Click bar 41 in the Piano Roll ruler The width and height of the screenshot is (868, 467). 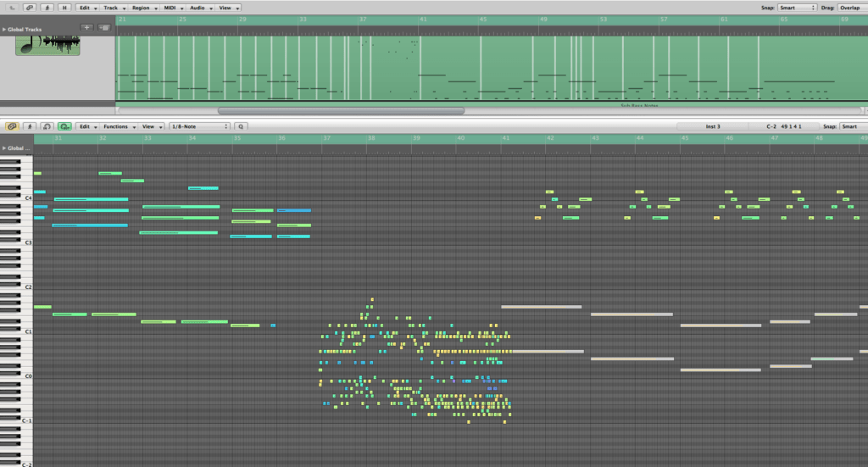pyautogui.click(x=505, y=138)
